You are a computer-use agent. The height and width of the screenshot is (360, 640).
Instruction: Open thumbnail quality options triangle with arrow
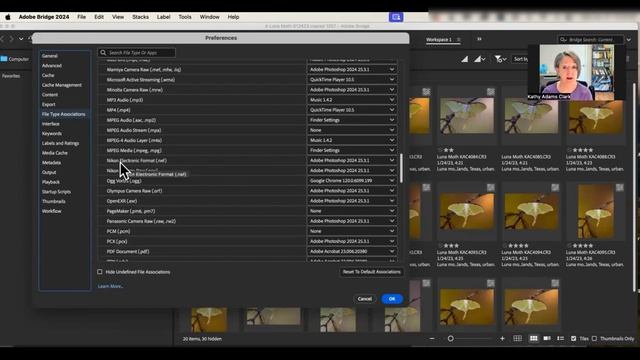479,59
